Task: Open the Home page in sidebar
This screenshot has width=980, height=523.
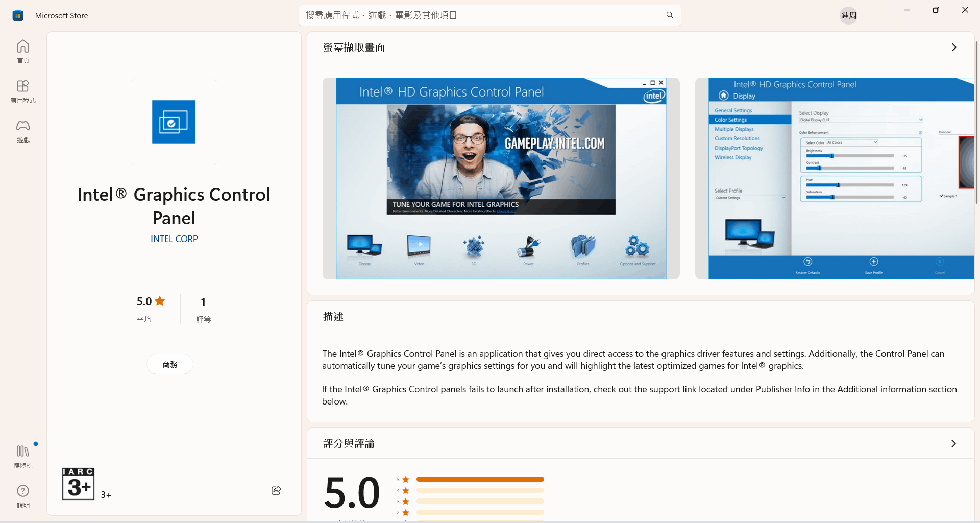Action: [23, 52]
